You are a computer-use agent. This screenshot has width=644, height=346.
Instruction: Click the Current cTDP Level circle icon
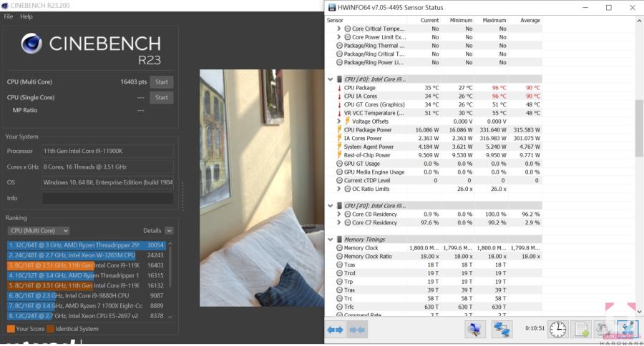click(339, 180)
